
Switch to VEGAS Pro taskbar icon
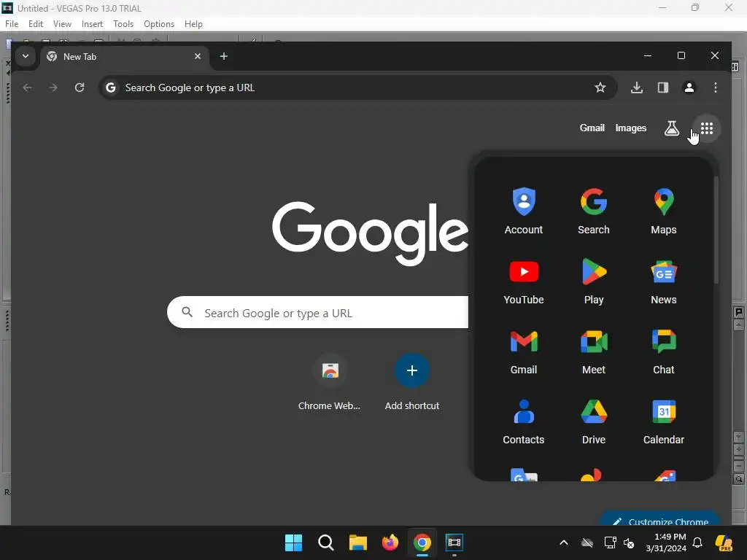pyautogui.click(x=454, y=542)
